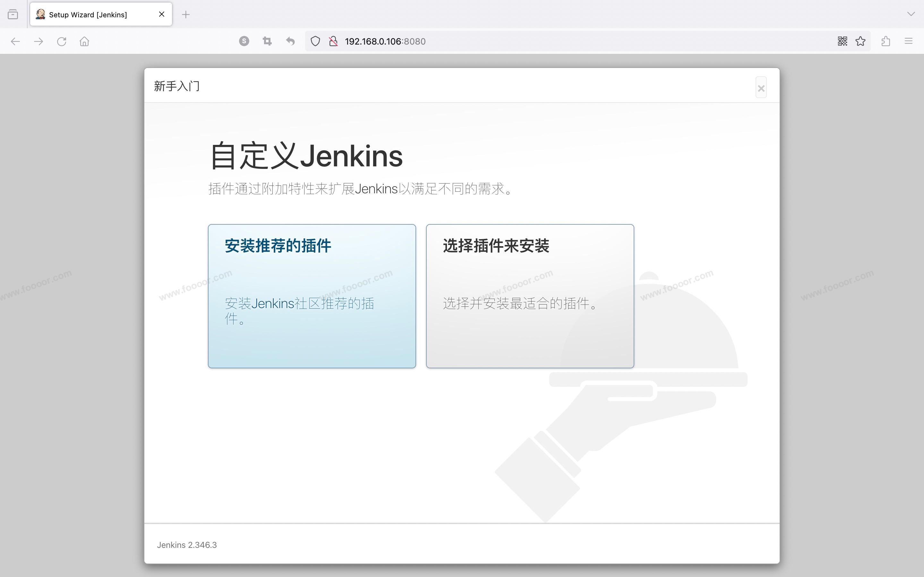Select the Setup Wizard [Jenkins] tab
The width and height of the screenshot is (924, 577).
(x=92, y=14)
